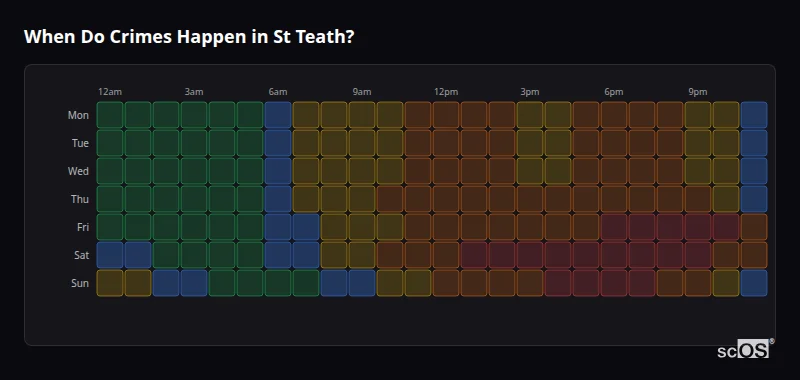Click Monday's 3pm yellow cell
This screenshot has height=380, width=800.
click(530, 115)
